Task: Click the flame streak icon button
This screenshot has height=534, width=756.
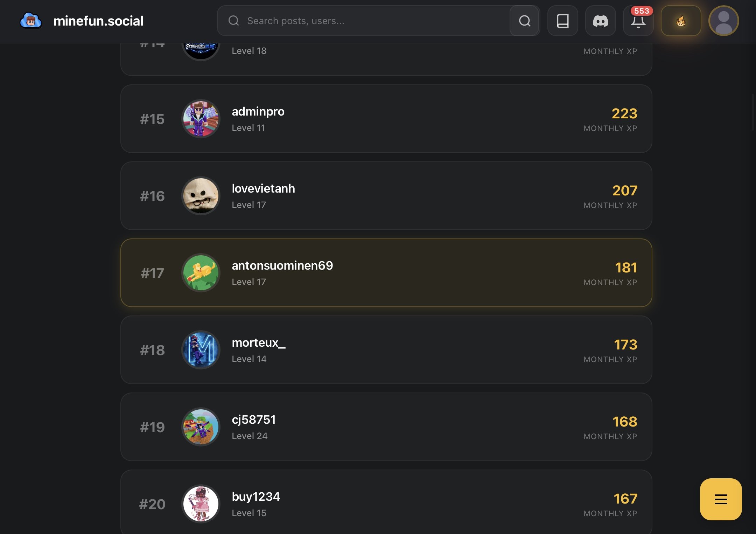Action: pyautogui.click(x=681, y=21)
